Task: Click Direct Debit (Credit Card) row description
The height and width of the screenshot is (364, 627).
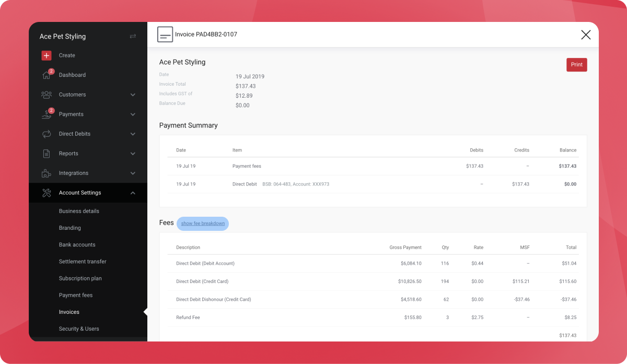Action: tap(202, 281)
